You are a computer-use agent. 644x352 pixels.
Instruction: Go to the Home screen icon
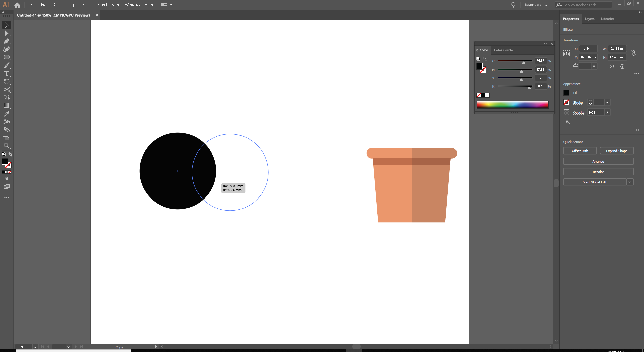pyautogui.click(x=17, y=5)
